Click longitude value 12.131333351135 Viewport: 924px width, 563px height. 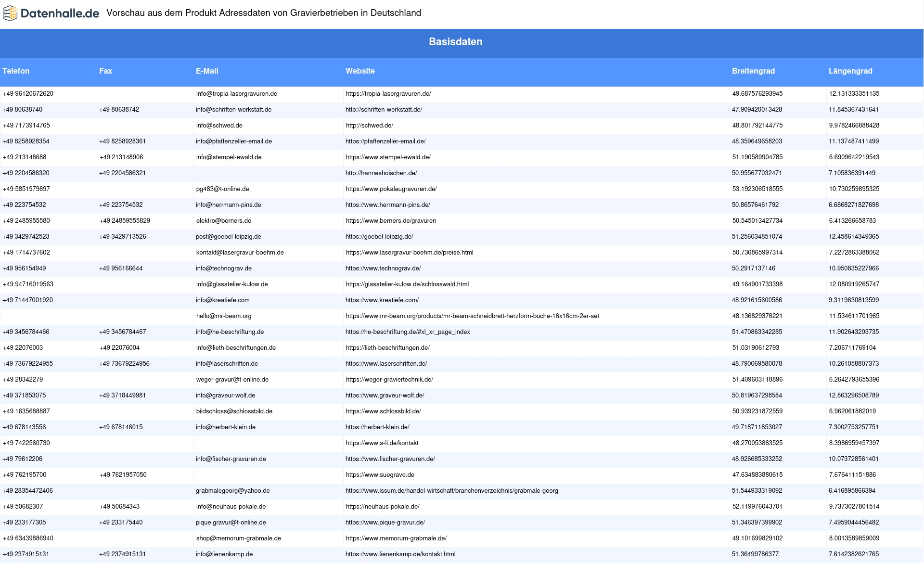[x=854, y=94]
